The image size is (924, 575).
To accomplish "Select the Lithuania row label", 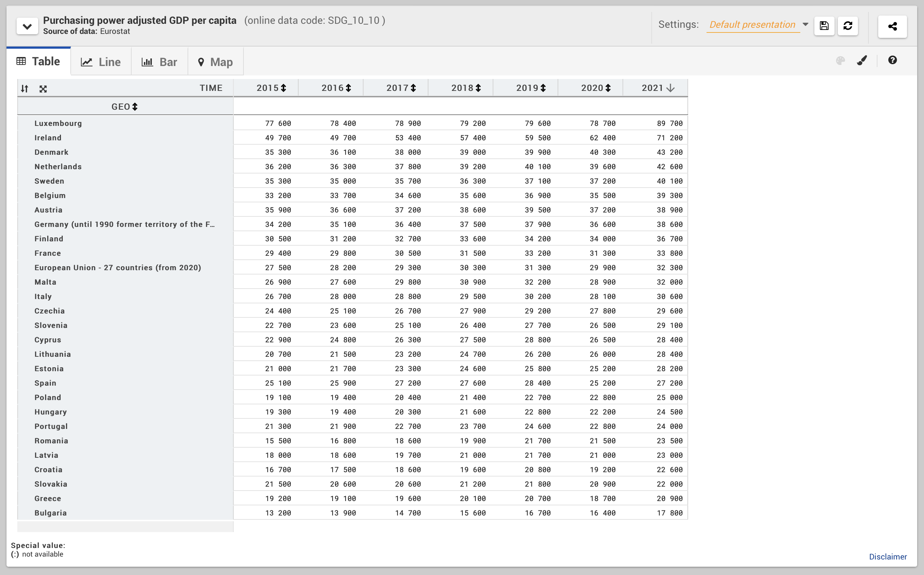I will tap(53, 355).
